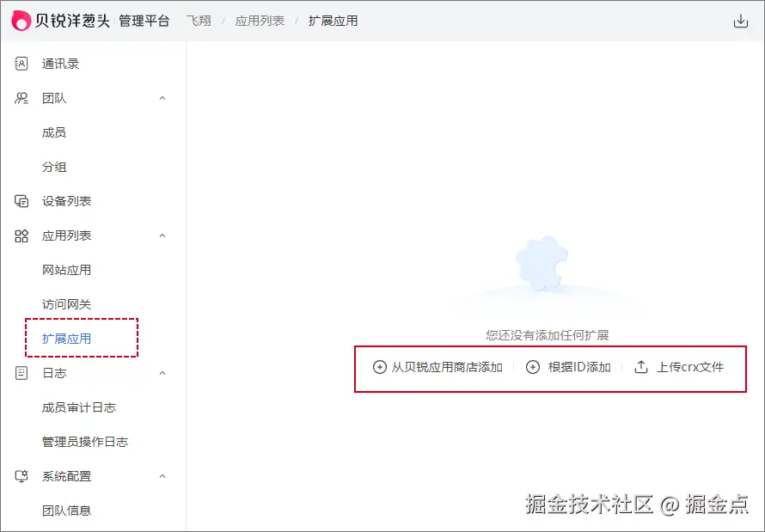Viewport: 765px width, 532px height.
Task: Click the download icon at top right
Action: coord(741,20)
